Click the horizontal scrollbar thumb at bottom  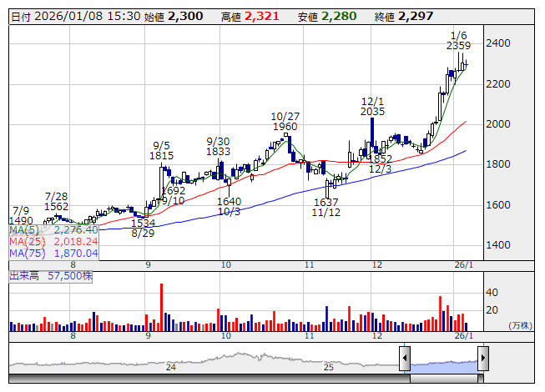tap(444, 379)
